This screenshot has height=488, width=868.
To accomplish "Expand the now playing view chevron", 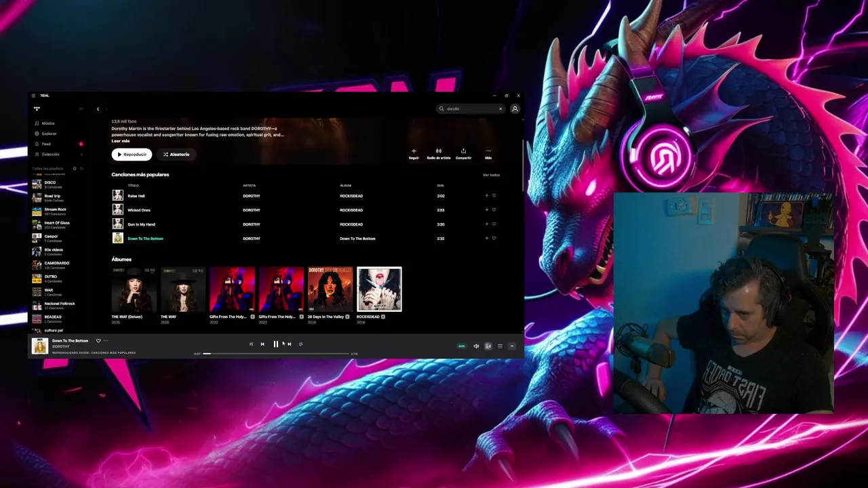I will (512, 346).
